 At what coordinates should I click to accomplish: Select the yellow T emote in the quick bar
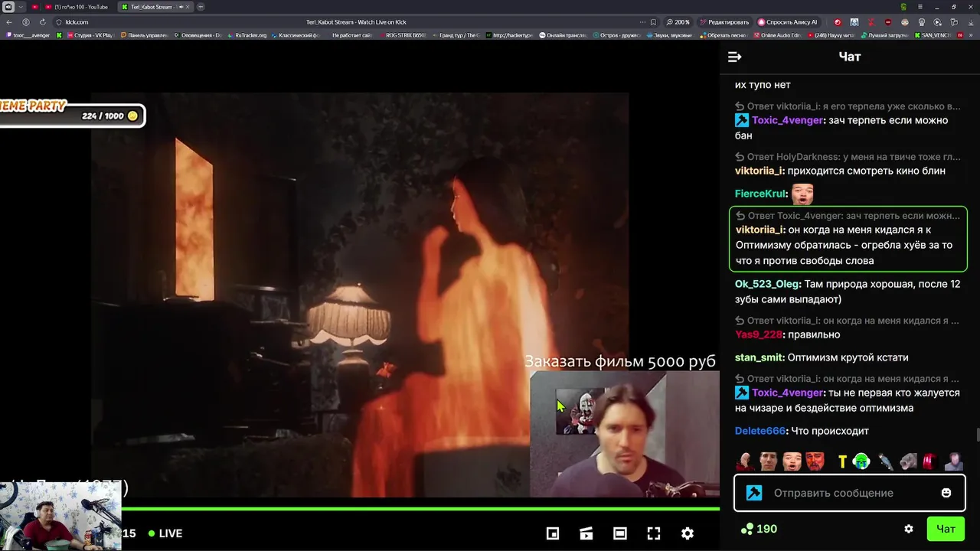[x=842, y=461]
